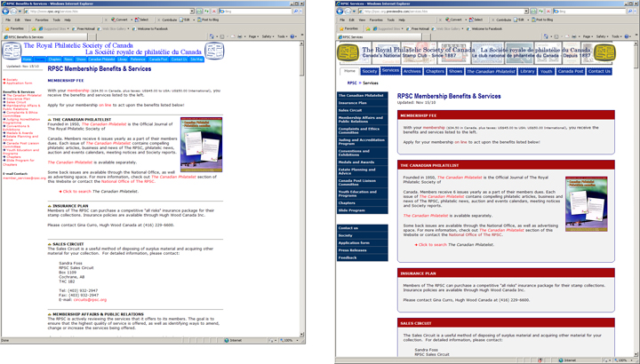
Task: Go back in the right browser window
Action: click(x=340, y=12)
